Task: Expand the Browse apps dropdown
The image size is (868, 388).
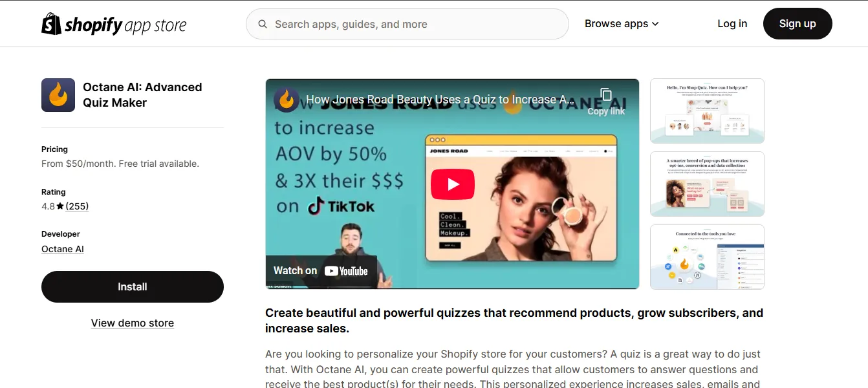Action: pyautogui.click(x=622, y=24)
